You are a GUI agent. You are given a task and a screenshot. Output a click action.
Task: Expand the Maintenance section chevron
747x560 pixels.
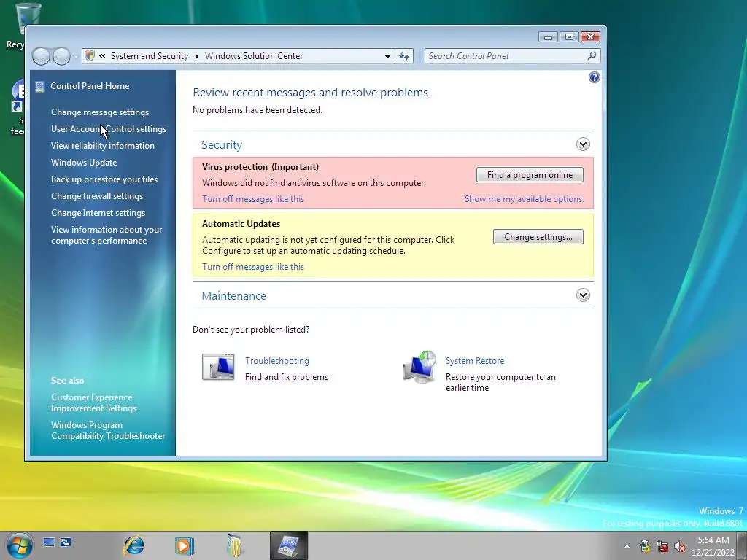pyautogui.click(x=583, y=295)
